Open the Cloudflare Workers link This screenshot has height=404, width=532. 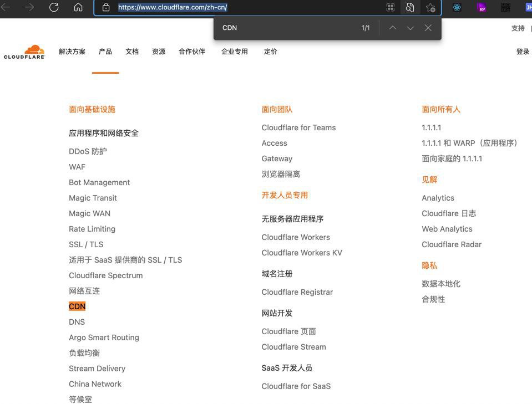(x=296, y=237)
